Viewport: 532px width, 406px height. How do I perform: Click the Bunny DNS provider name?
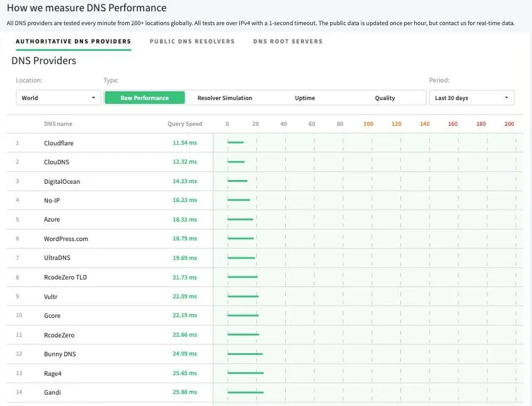60,354
